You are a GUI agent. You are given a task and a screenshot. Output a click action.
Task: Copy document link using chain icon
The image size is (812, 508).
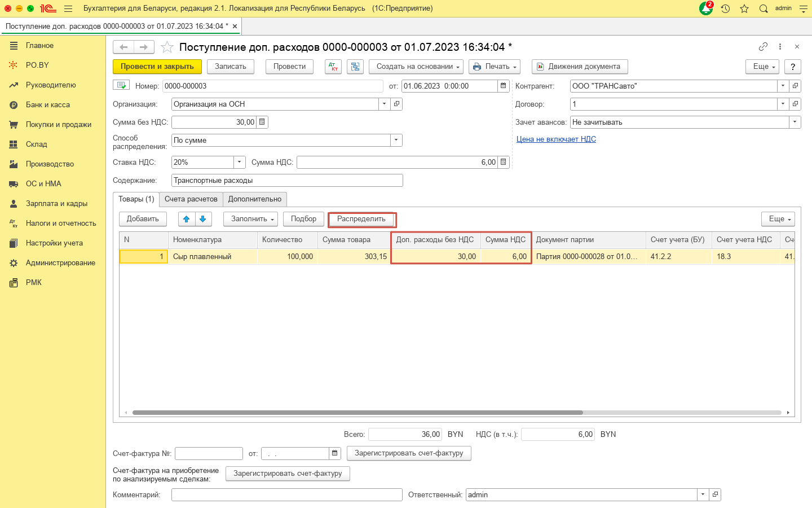click(x=763, y=47)
